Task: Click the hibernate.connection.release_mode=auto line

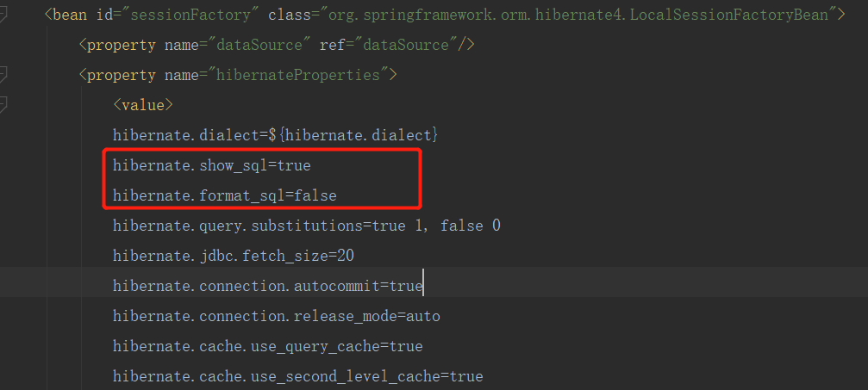Action: (x=276, y=316)
